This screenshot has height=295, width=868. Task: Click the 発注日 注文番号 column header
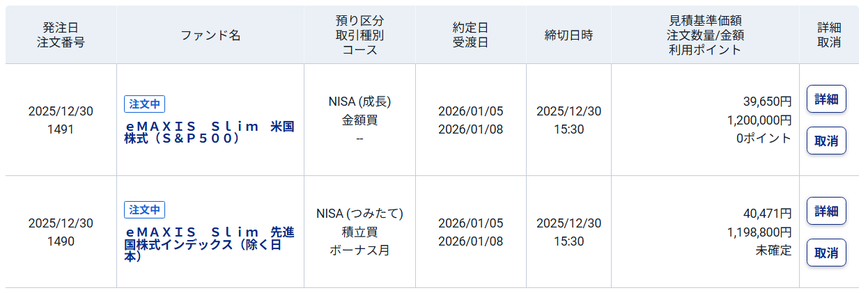(61, 35)
